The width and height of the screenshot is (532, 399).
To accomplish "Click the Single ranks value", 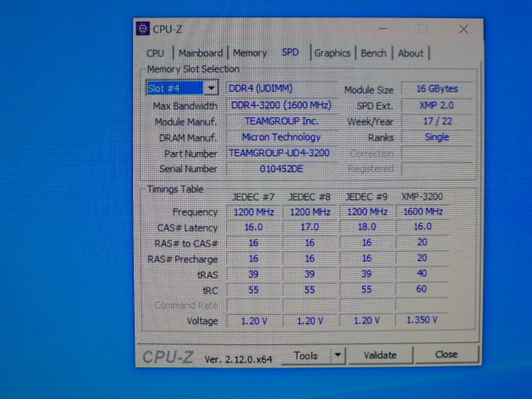I will click(437, 137).
